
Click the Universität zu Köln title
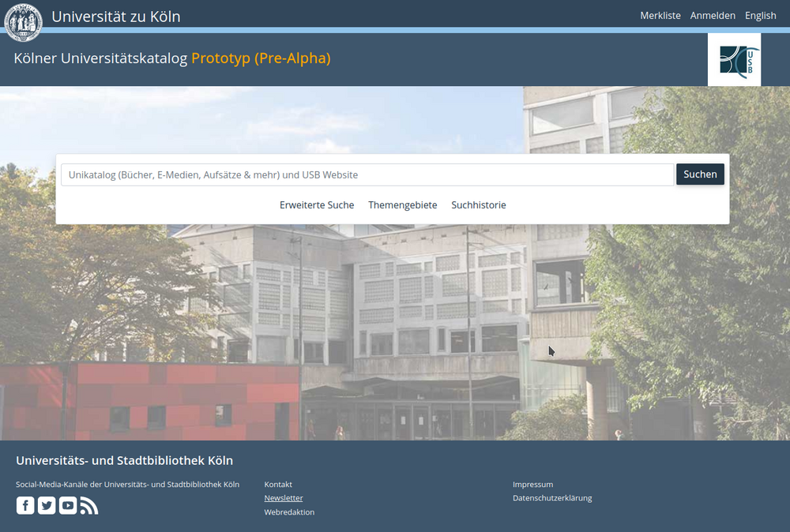pyautogui.click(x=116, y=17)
